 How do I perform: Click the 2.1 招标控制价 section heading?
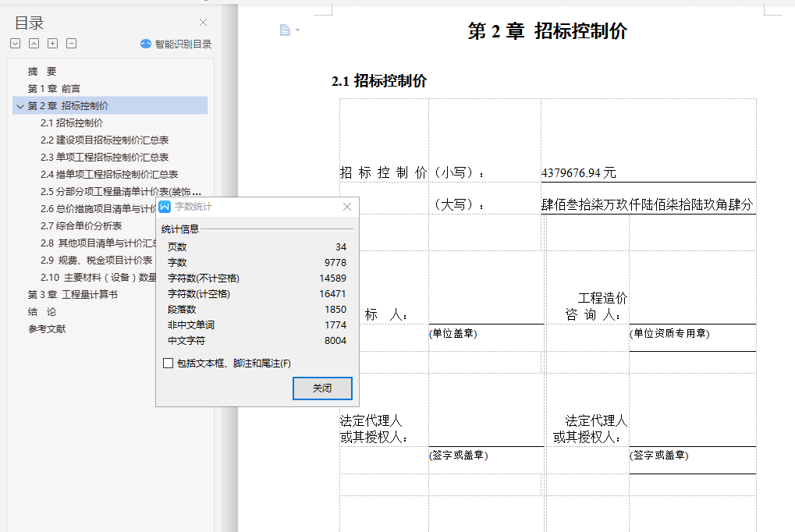tap(379, 81)
